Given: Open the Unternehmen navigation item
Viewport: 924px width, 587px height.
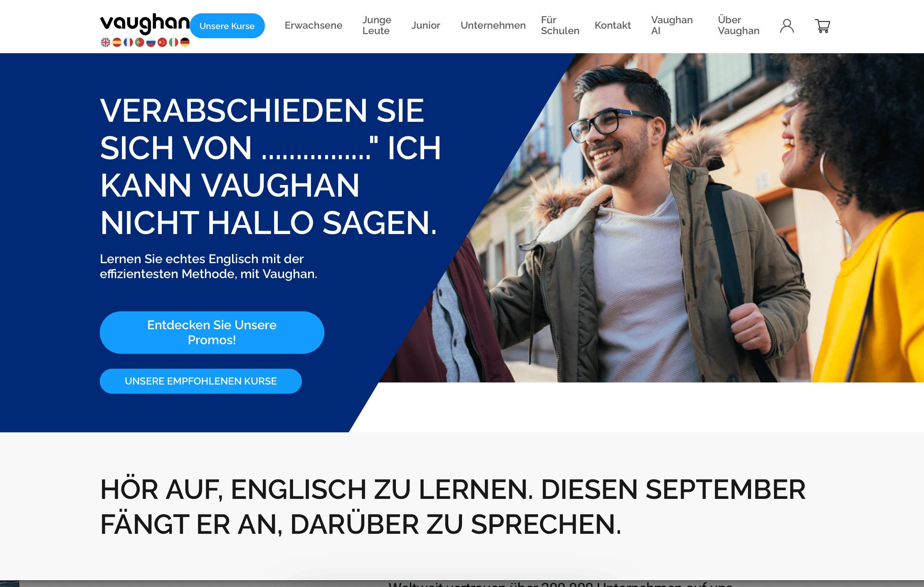Looking at the screenshot, I should click(493, 25).
